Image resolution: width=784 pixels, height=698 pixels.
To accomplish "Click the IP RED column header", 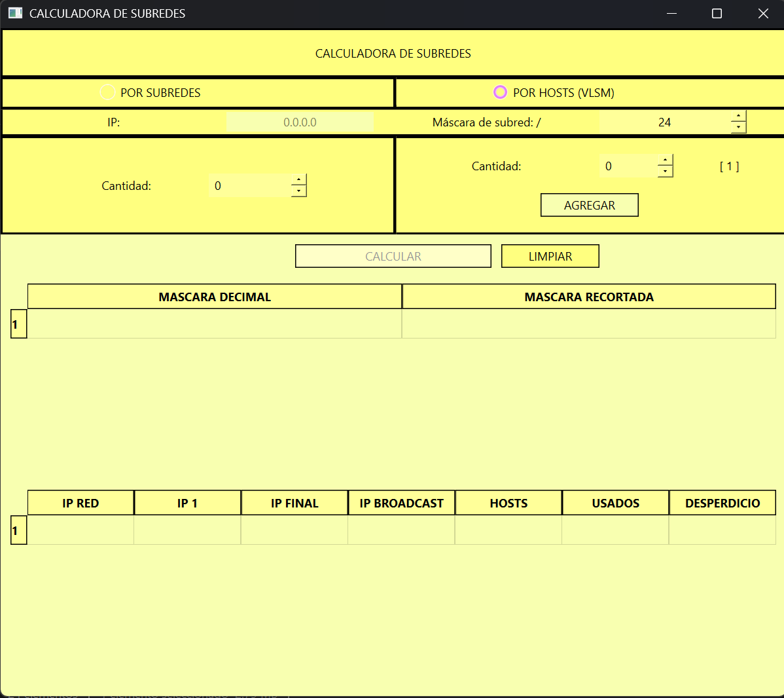I will coord(80,503).
